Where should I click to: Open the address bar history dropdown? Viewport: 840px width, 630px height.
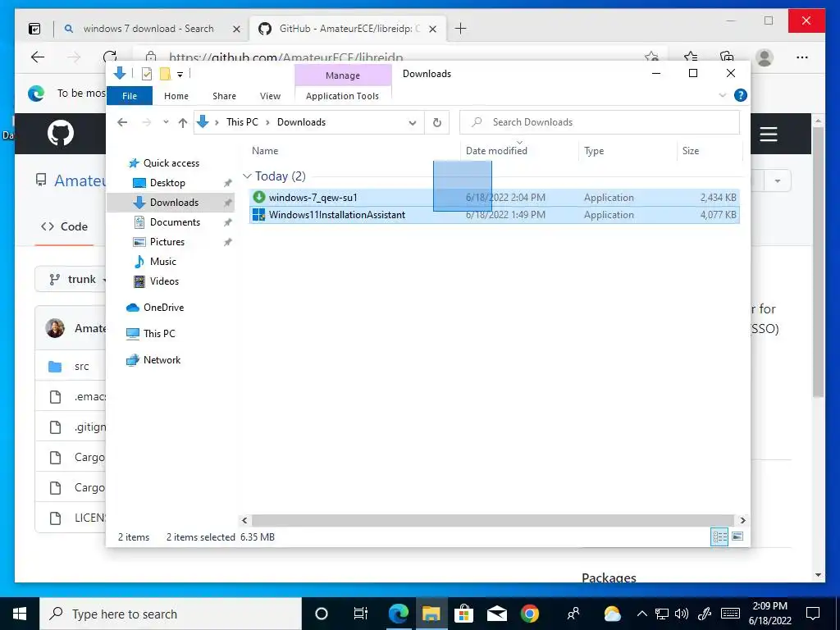[413, 123]
